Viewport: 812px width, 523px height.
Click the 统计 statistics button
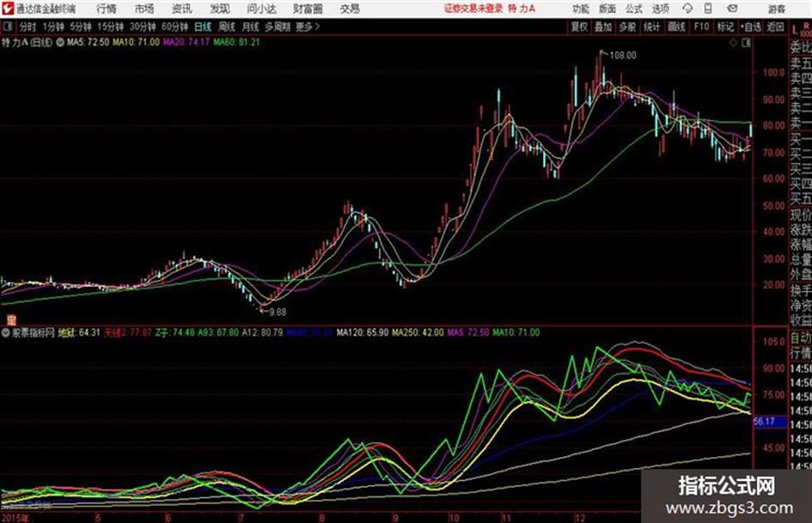[651, 27]
